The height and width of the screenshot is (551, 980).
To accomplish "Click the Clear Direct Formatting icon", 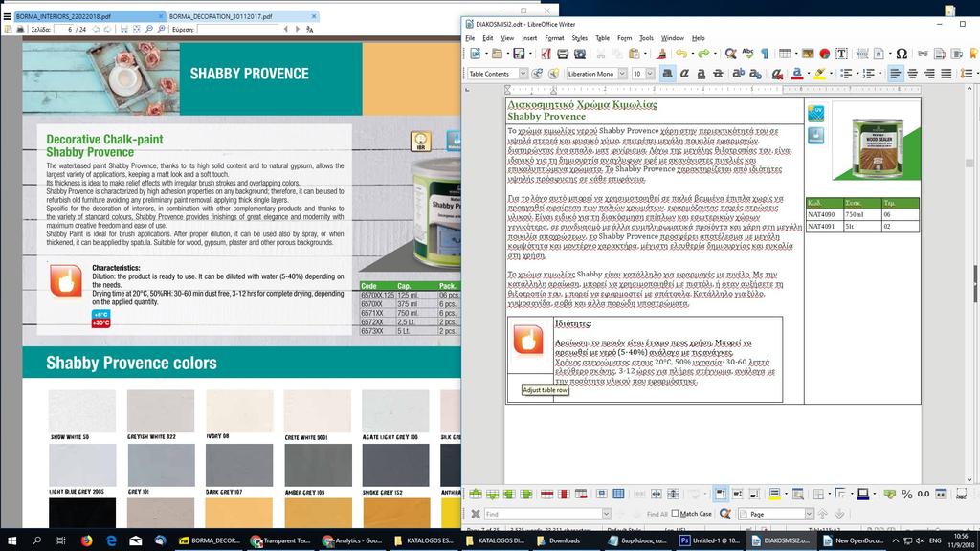I will [x=777, y=74].
